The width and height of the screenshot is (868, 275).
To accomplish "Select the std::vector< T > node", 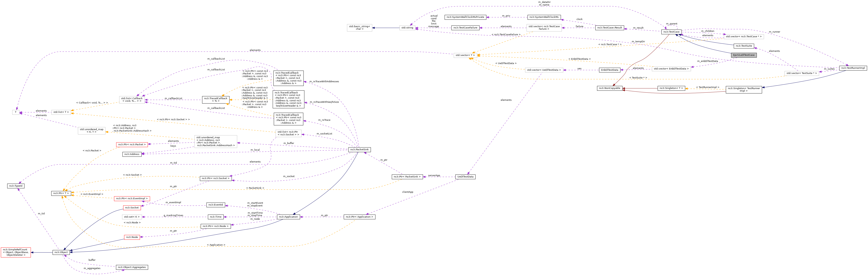I will [x=465, y=55].
